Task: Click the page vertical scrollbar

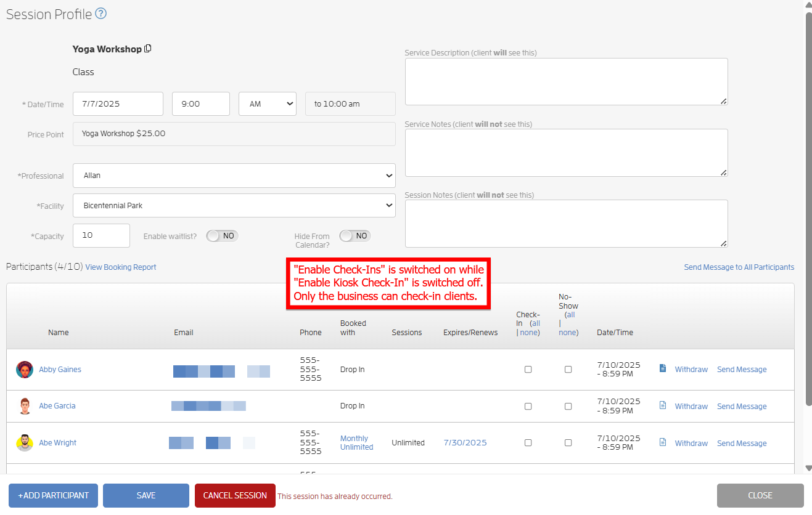Action: [808, 209]
